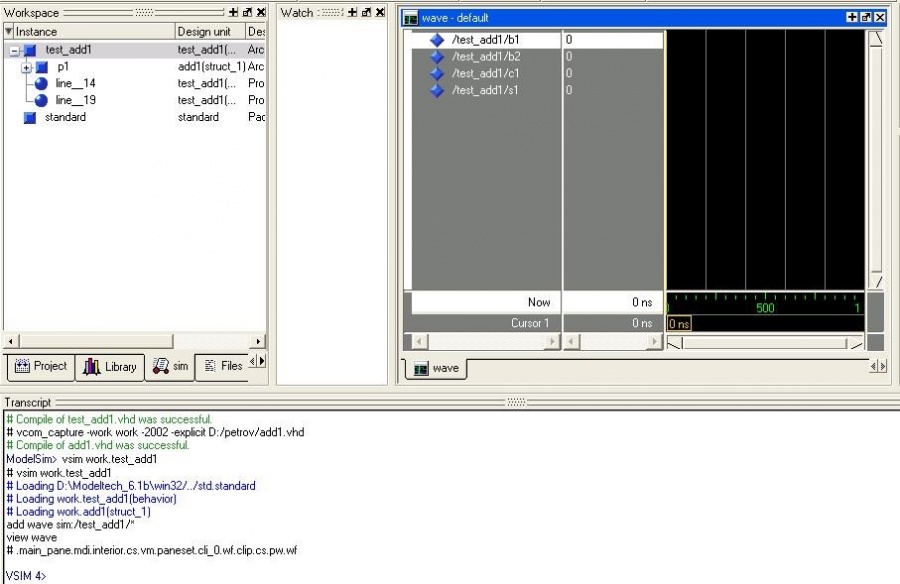Select the /test_add1/b1 signal name
This screenshot has height=584, width=900.
click(x=486, y=40)
